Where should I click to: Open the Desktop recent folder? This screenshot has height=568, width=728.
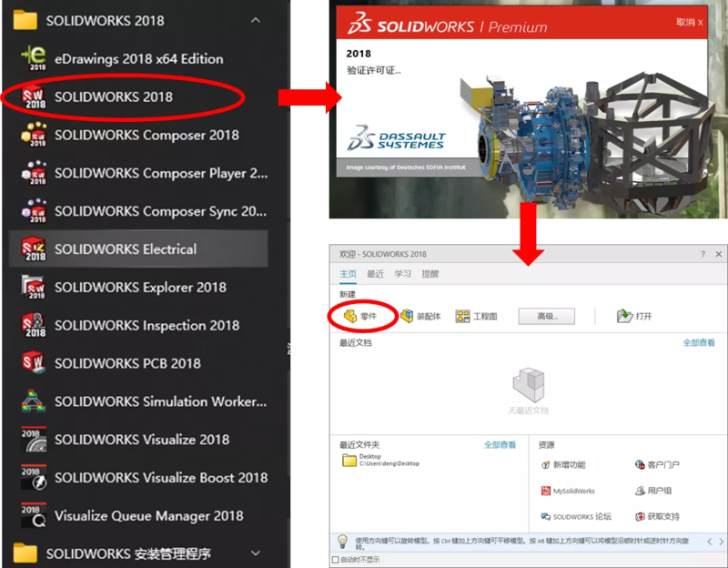tap(380, 460)
